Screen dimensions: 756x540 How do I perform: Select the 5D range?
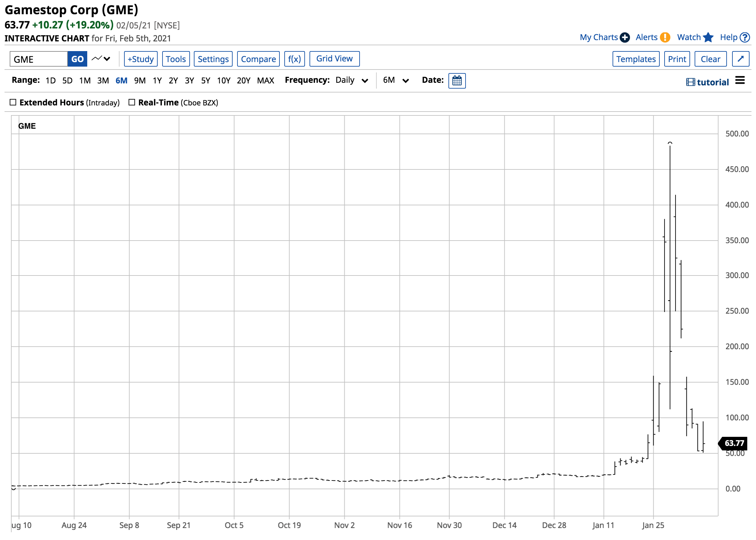tap(68, 81)
